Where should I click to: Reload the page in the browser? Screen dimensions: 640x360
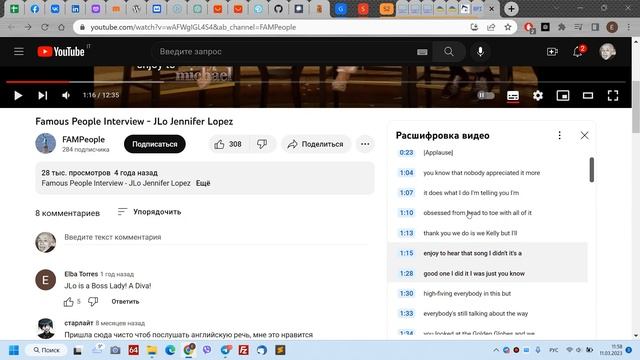(44, 27)
